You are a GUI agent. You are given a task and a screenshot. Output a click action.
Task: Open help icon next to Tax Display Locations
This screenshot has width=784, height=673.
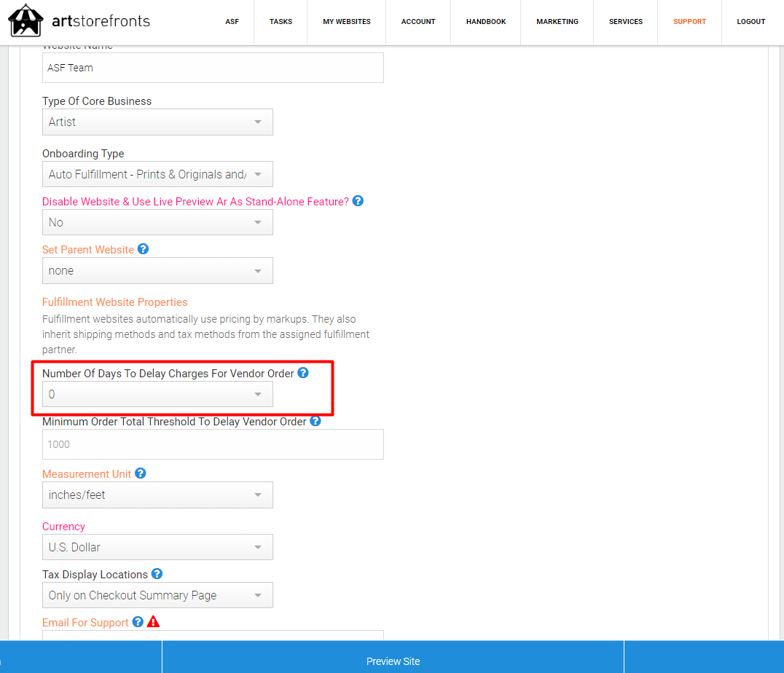pos(157,574)
